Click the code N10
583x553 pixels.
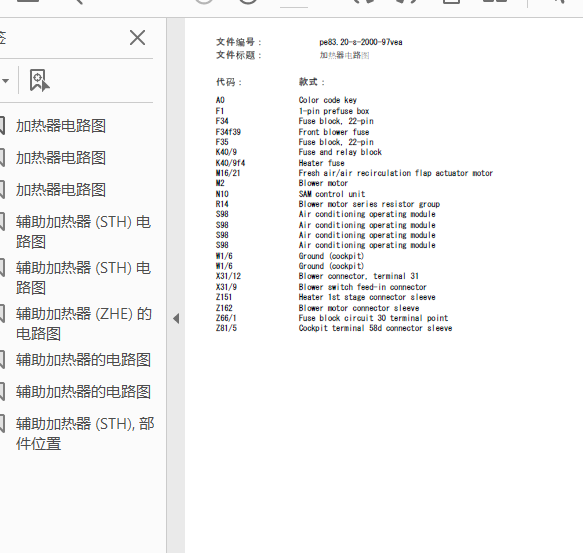[x=222, y=194]
